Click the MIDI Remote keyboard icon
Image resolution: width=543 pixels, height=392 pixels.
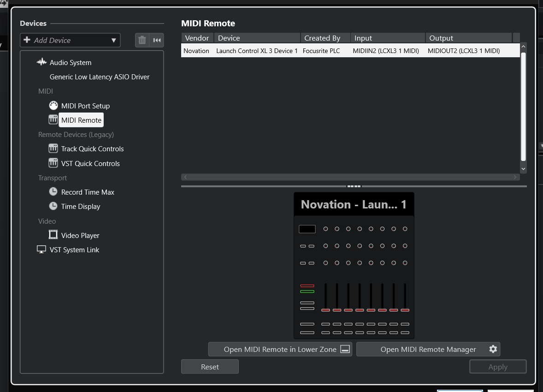[53, 119]
